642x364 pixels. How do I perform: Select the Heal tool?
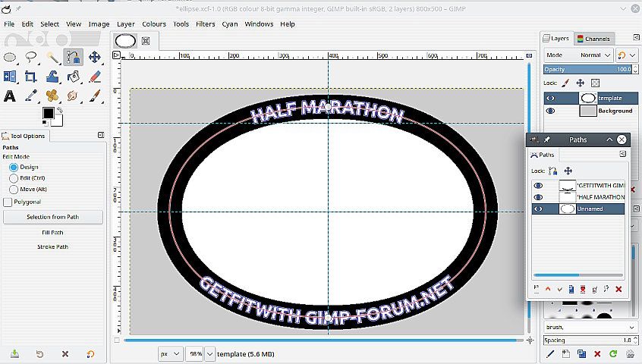52,96
